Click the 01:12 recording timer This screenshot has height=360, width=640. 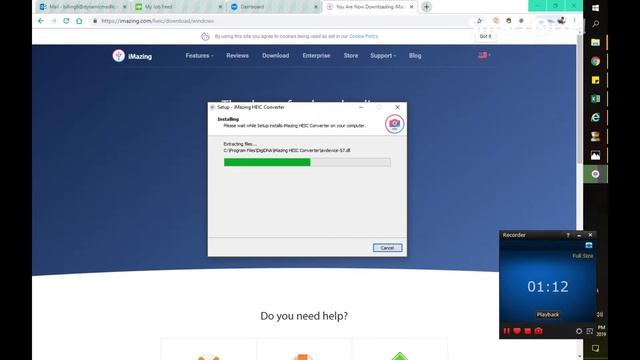pos(548,287)
